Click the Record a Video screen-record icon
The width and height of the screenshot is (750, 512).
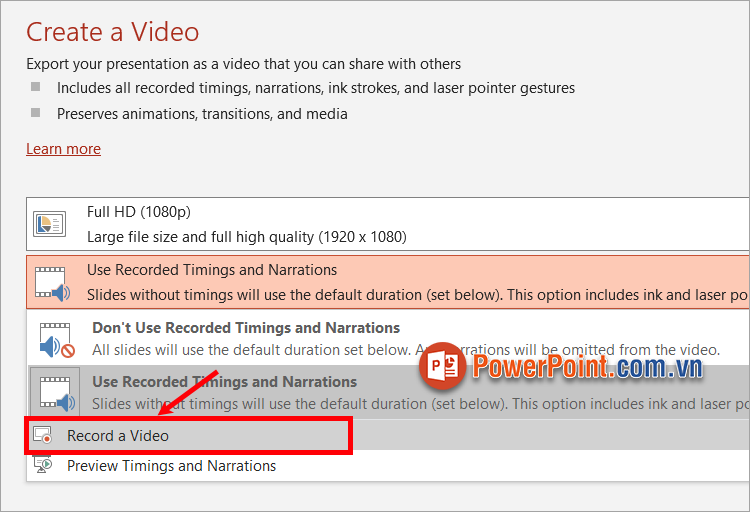pos(43,435)
